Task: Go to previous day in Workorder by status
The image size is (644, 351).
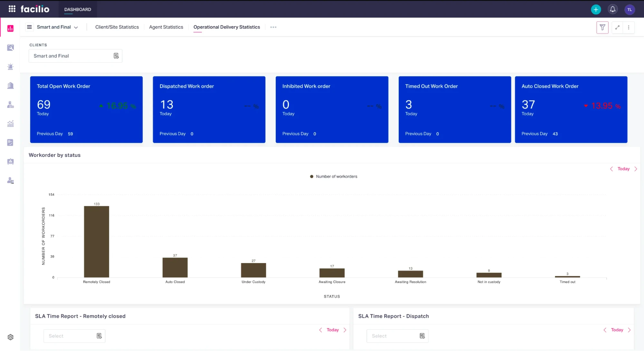Action: (611, 169)
